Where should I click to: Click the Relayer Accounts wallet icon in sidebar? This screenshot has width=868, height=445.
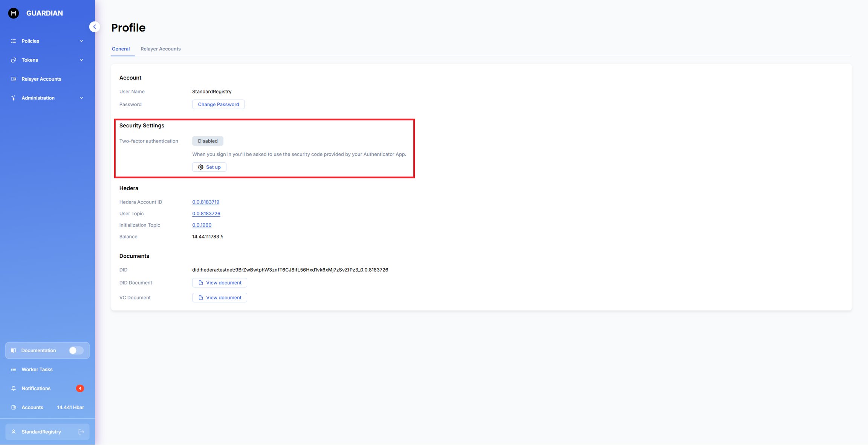[x=14, y=79]
